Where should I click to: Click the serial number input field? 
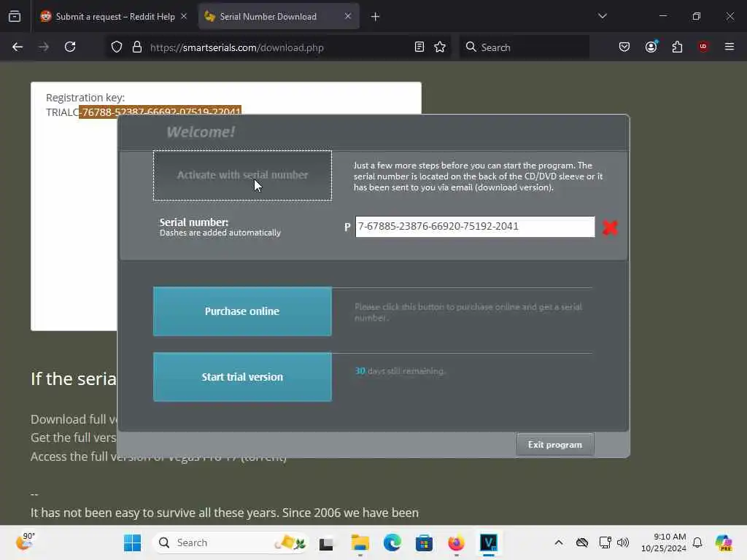pos(475,227)
